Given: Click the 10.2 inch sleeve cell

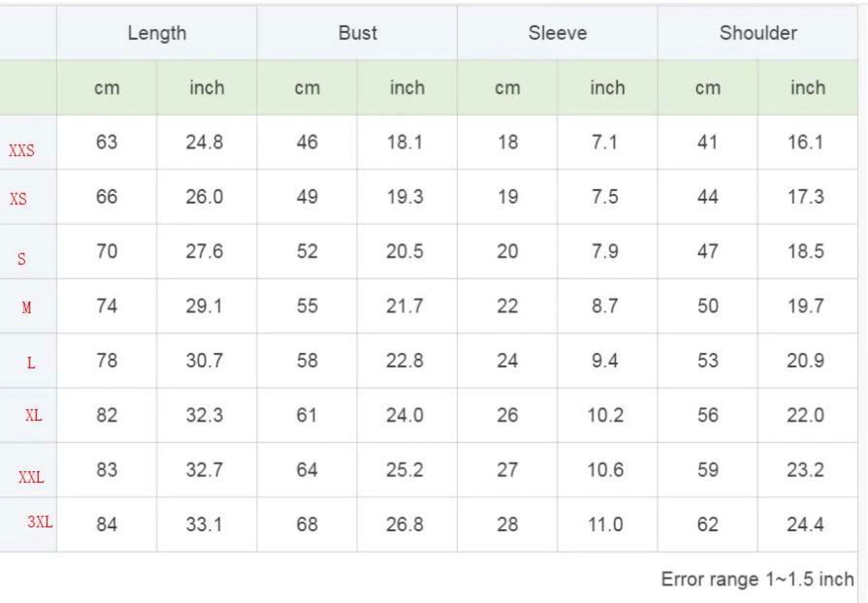Looking at the screenshot, I should tap(608, 415).
